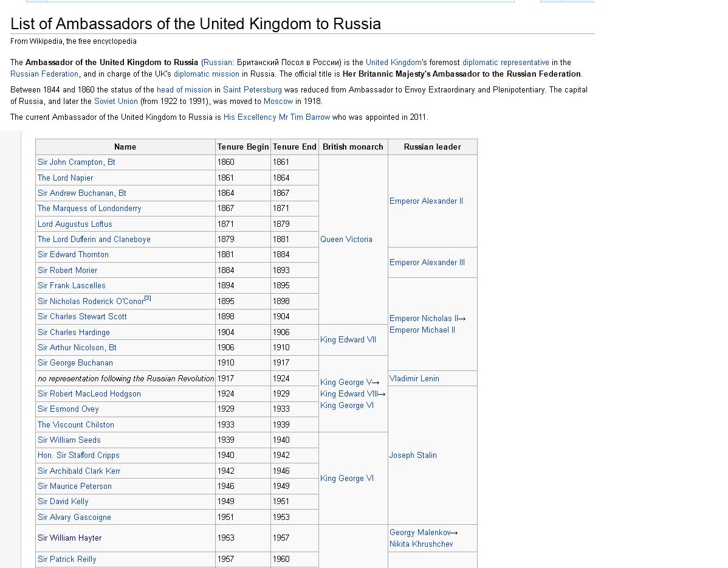
Task: Click Emperor Alexander II link
Action: (x=426, y=201)
